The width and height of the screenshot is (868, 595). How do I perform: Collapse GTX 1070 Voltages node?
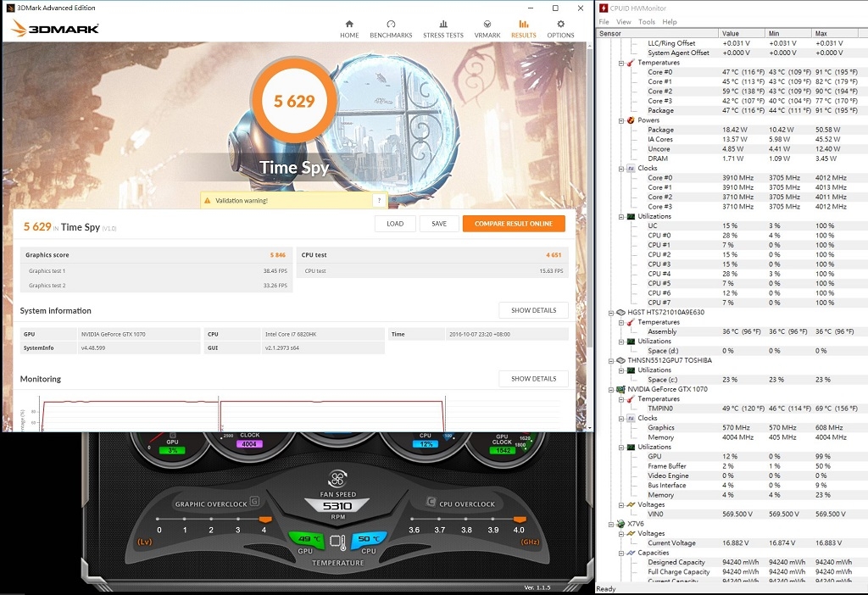621,505
